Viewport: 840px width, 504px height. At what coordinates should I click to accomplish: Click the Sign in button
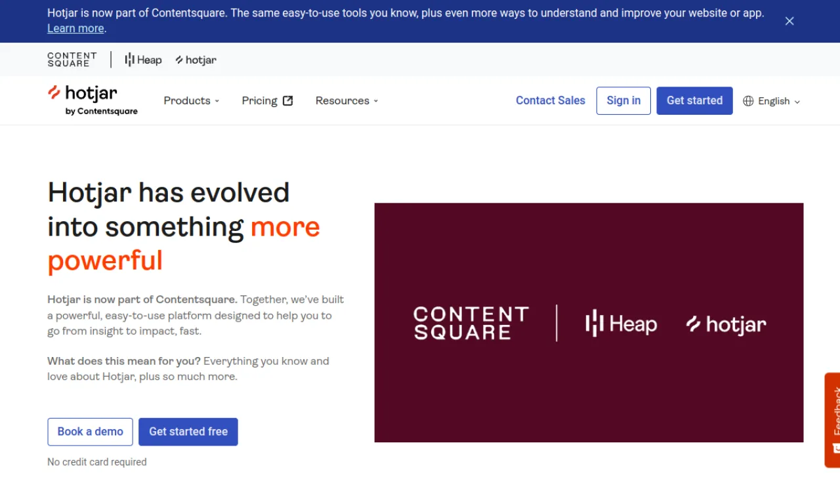click(623, 100)
